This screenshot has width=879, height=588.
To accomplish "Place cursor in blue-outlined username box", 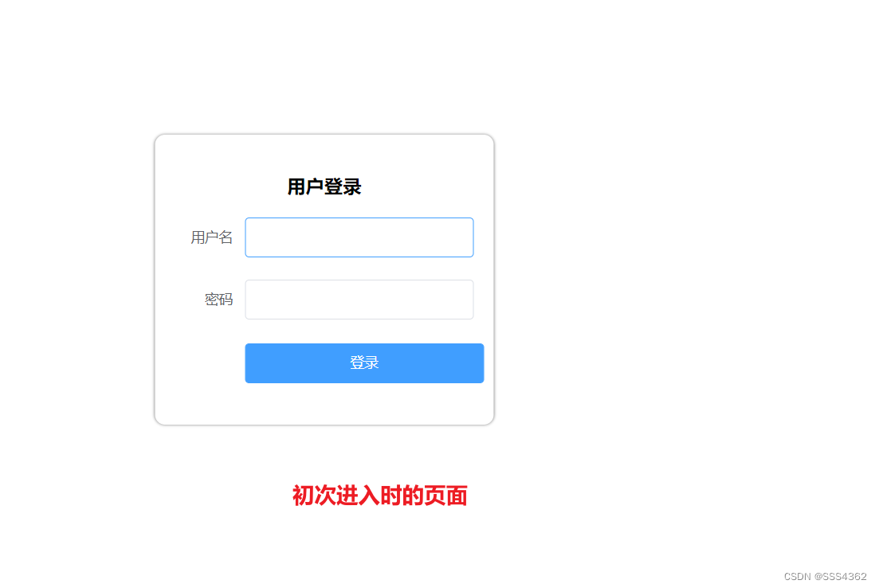I will (x=359, y=237).
